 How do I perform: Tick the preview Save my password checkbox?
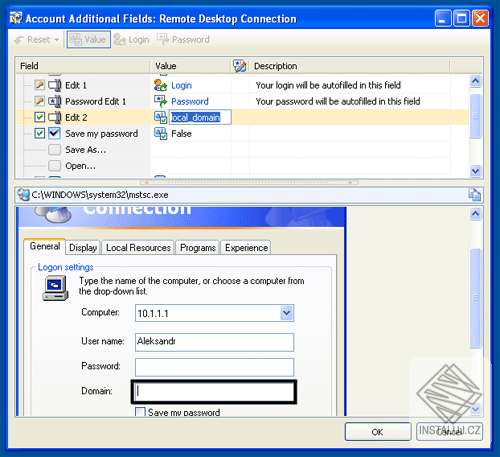(140, 412)
